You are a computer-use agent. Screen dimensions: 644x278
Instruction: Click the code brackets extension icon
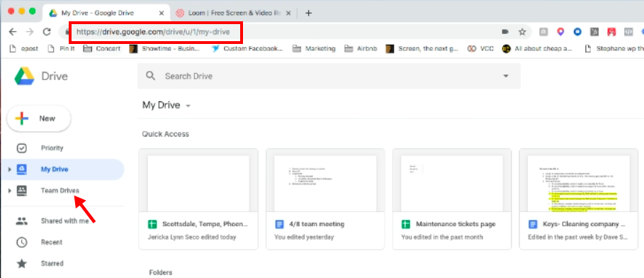pyautogui.click(x=628, y=32)
